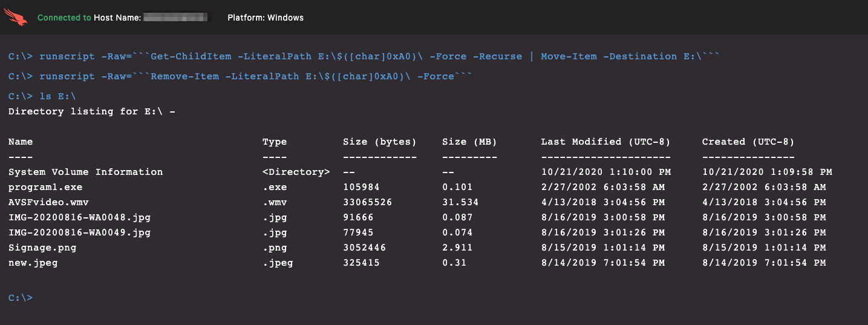This screenshot has width=868, height=325.
Task: Click last modified '8/15/2019 1:01:14 PM'
Action: (x=603, y=248)
